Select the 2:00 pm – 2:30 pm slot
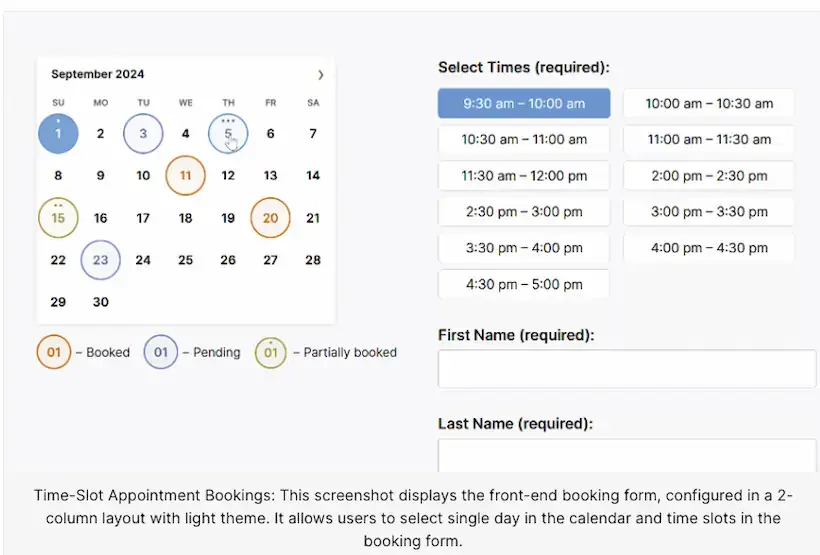Viewport: 820px width, 555px height. click(709, 176)
